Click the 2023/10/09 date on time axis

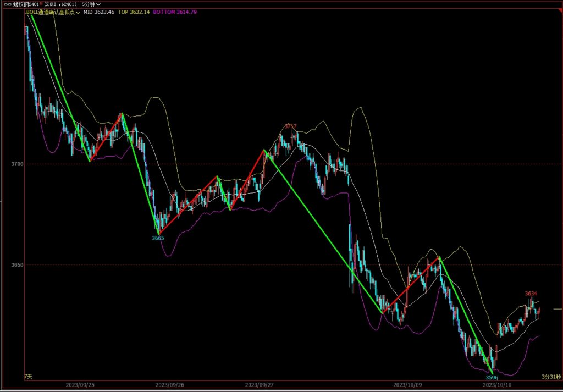point(406,385)
